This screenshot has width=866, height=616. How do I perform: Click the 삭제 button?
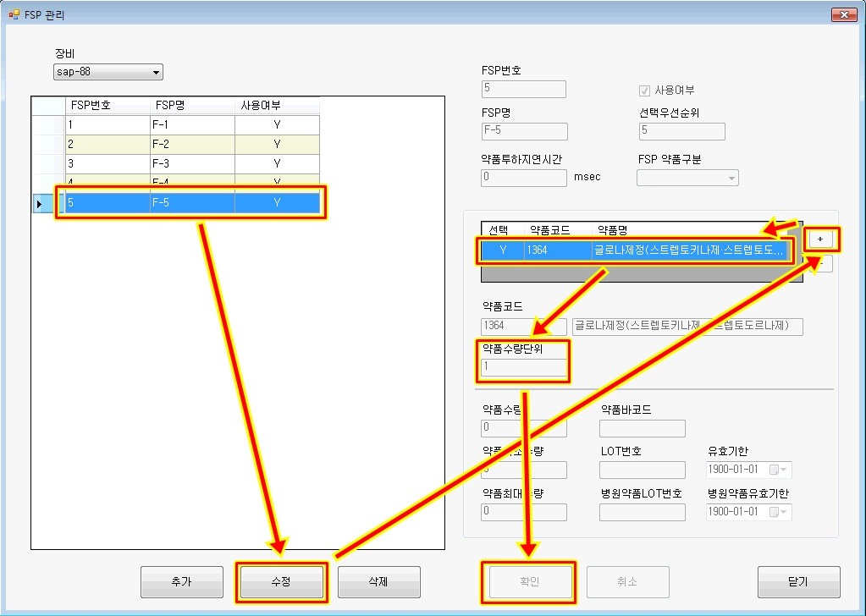tap(378, 581)
